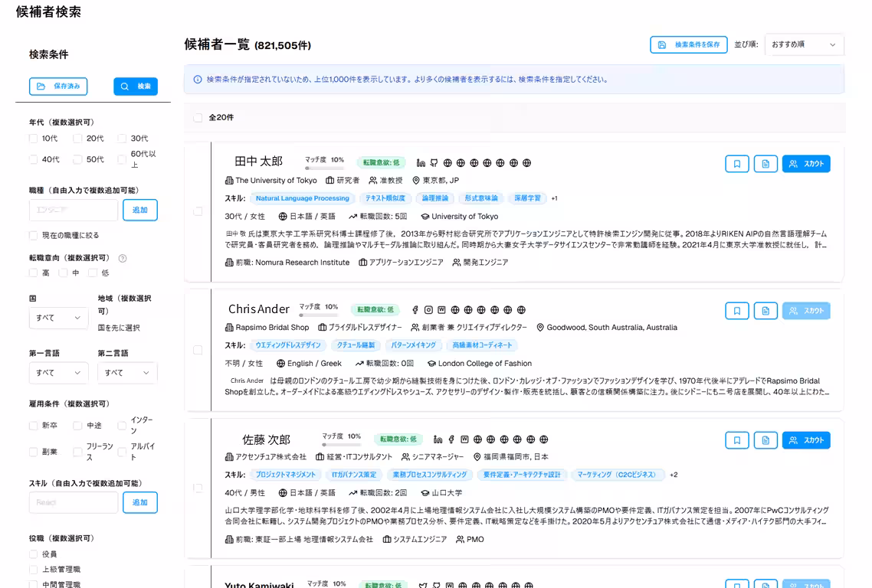This screenshot has width=872, height=588.
Task: Click the Facebook icon on ChrisAnder's card
Action: [415, 310]
